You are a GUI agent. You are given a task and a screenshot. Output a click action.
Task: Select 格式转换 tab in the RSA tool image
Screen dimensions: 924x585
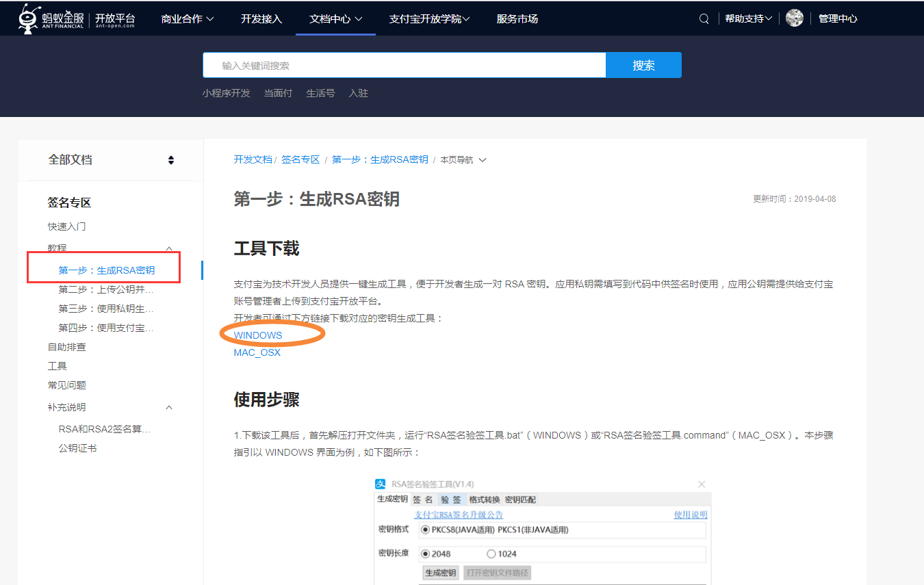click(x=485, y=499)
